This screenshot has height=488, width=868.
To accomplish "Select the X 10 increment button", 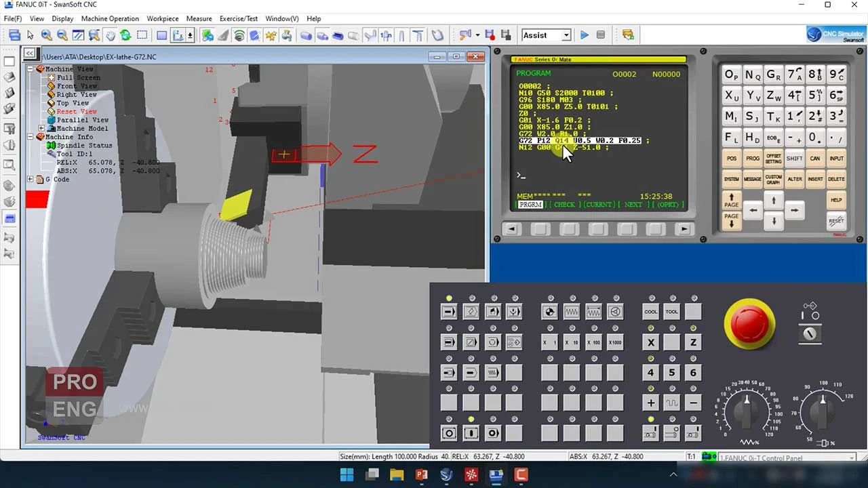I will click(x=571, y=342).
